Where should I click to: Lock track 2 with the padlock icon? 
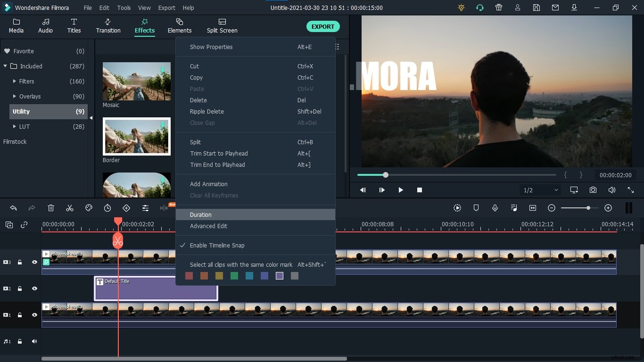pyautogui.click(x=20, y=288)
